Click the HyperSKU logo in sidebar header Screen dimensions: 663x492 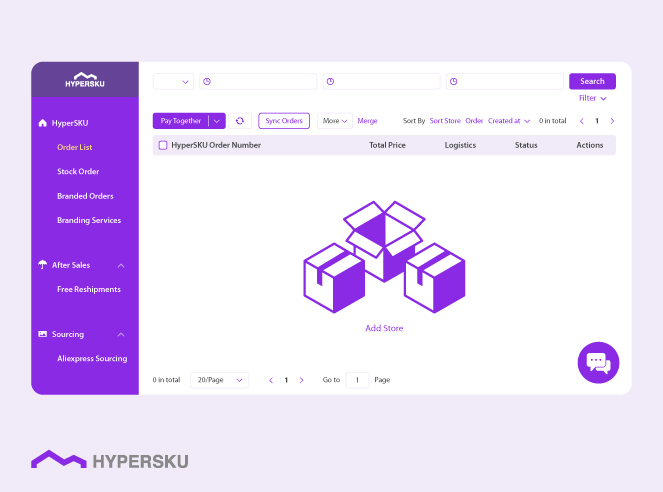85,79
